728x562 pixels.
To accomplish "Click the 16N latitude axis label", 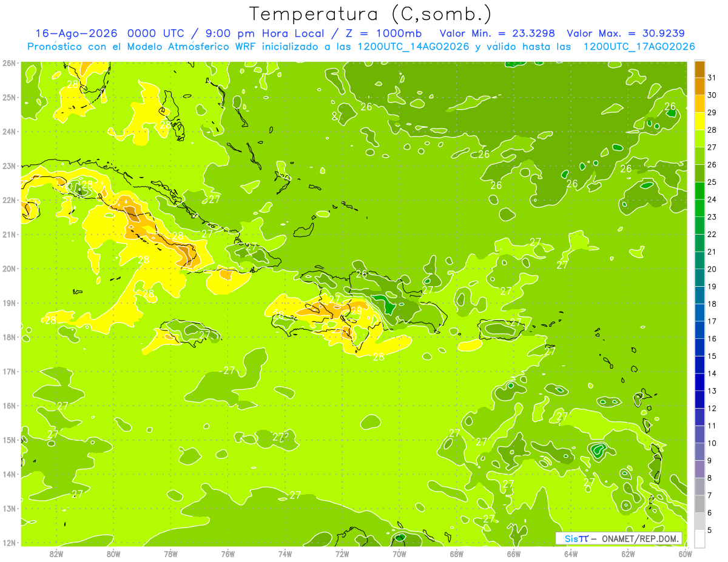I will [10, 406].
